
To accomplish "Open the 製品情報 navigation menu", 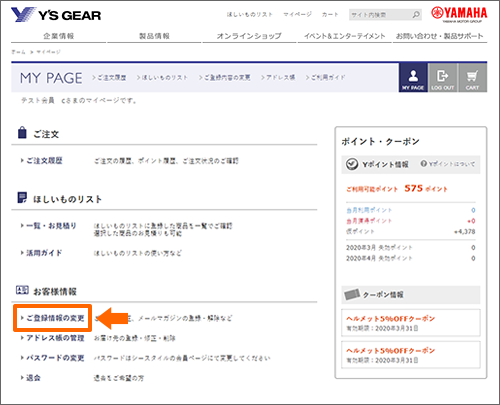I will (154, 36).
